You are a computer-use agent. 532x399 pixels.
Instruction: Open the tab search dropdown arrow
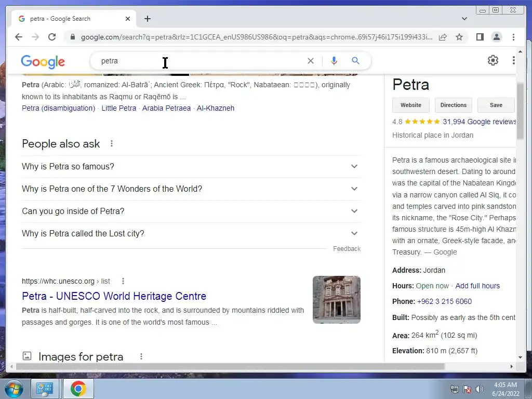coord(464,19)
